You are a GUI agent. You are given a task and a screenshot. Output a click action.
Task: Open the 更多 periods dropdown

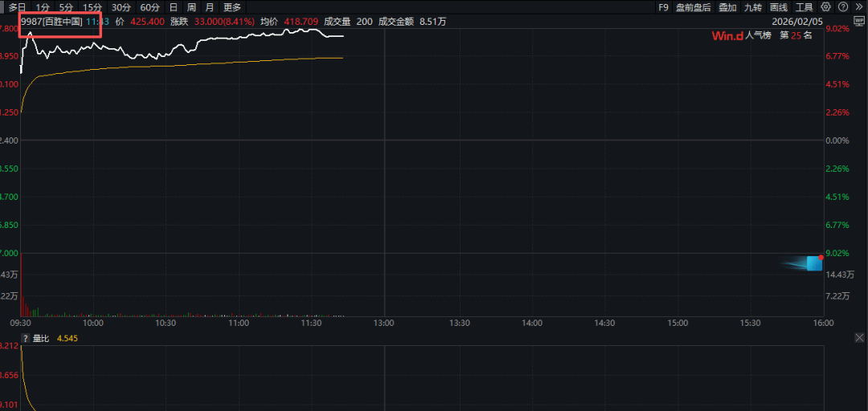[232, 7]
